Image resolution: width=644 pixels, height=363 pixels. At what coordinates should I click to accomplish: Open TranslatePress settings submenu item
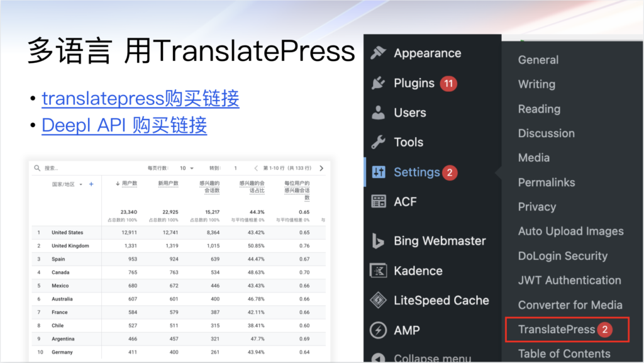click(x=557, y=330)
